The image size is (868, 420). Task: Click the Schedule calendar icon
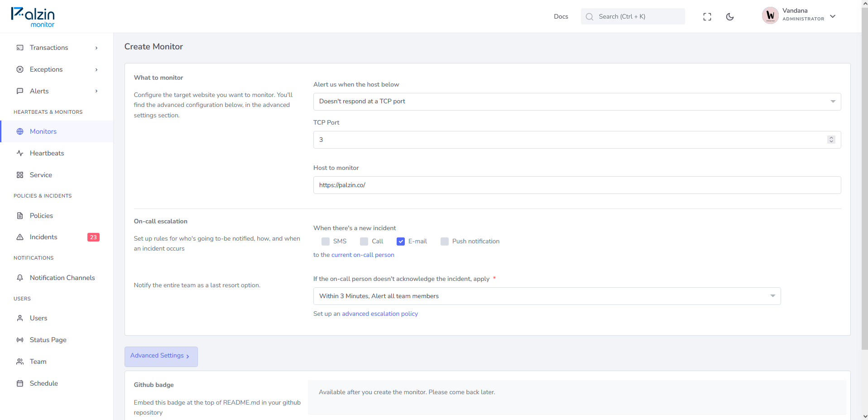(x=20, y=383)
